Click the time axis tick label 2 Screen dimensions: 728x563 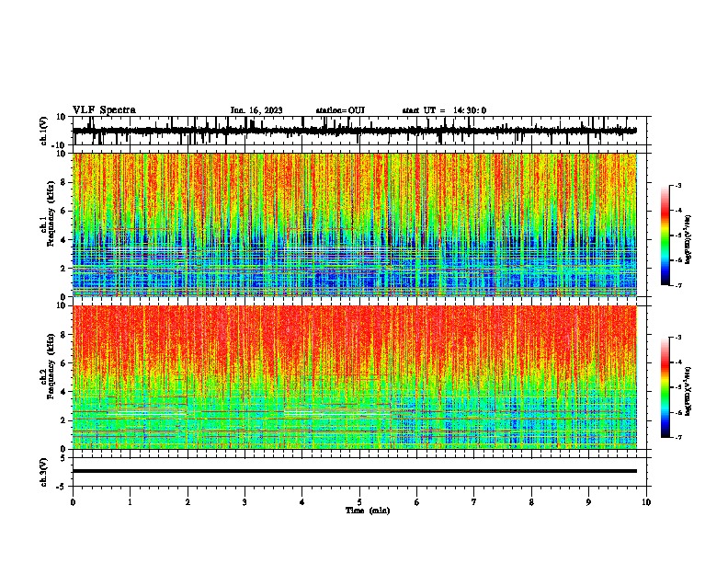(188, 502)
